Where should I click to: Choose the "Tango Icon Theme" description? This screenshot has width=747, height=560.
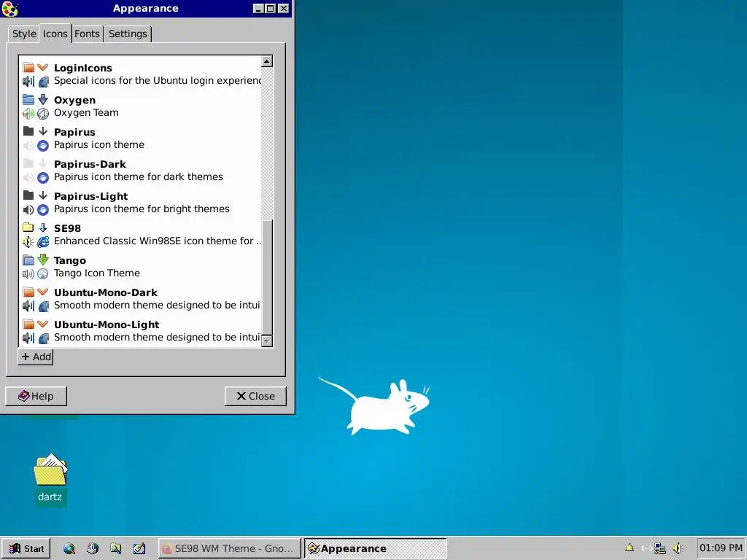[x=97, y=273]
